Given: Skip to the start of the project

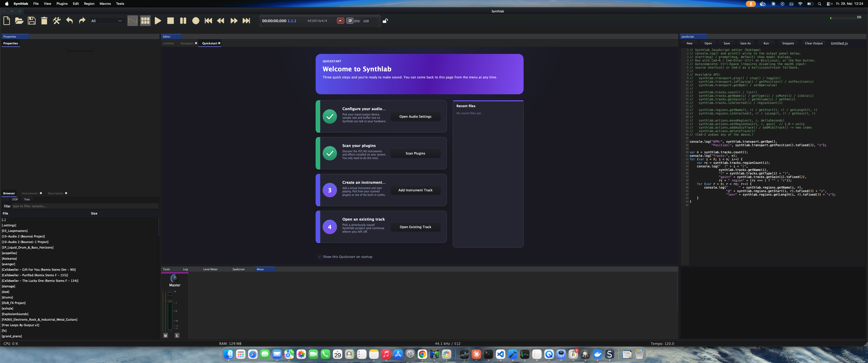Looking at the screenshot, I should [208, 21].
